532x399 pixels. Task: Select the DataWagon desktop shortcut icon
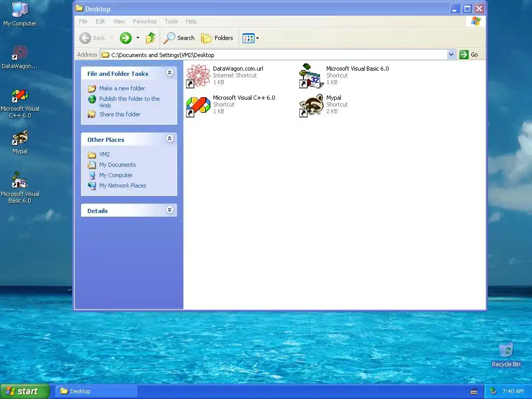click(x=20, y=52)
